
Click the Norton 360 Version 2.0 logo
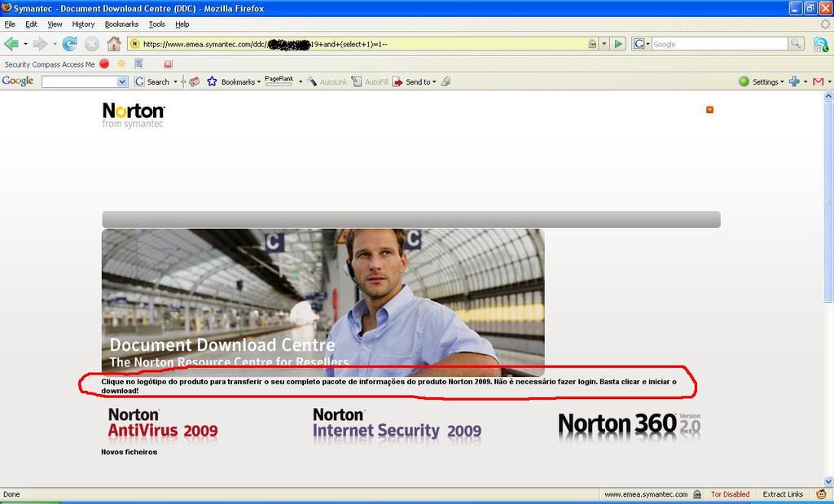point(630,426)
